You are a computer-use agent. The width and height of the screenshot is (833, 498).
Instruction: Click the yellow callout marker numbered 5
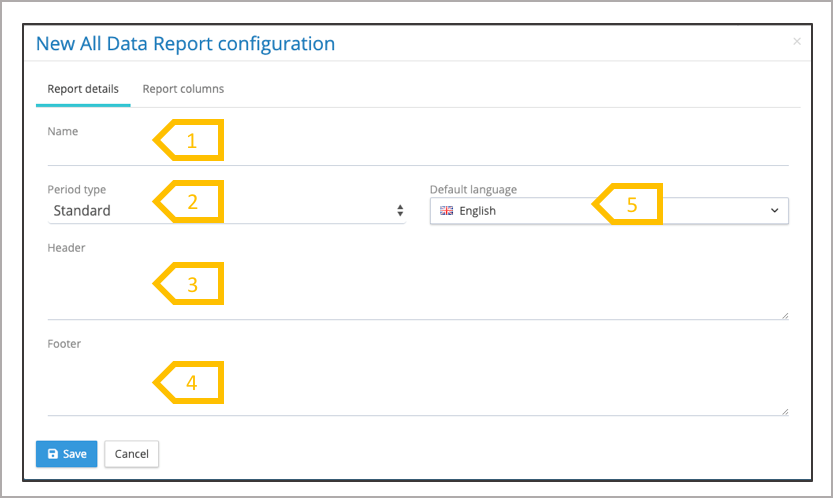click(x=630, y=204)
